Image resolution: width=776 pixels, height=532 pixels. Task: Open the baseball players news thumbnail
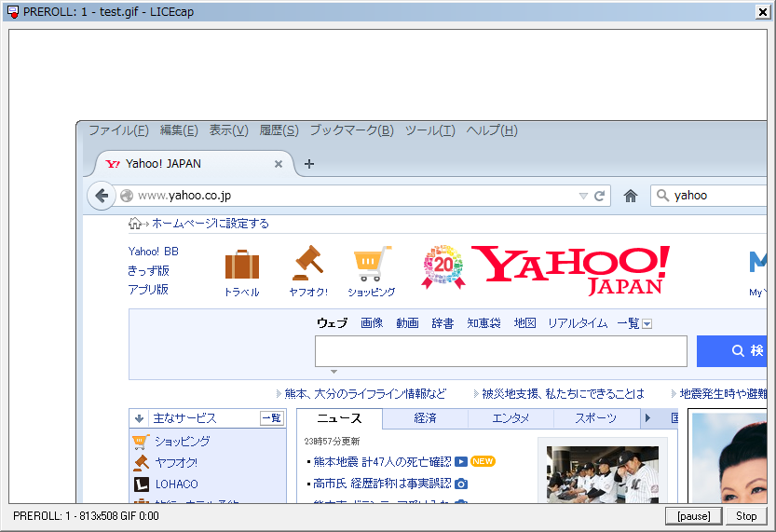[x=603, y=474]
